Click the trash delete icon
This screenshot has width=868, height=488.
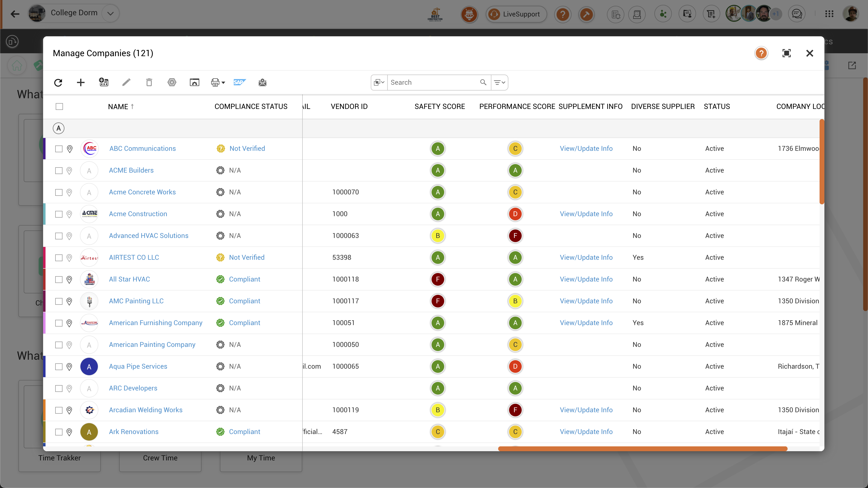pyautogui.click(x=149, y=83)
